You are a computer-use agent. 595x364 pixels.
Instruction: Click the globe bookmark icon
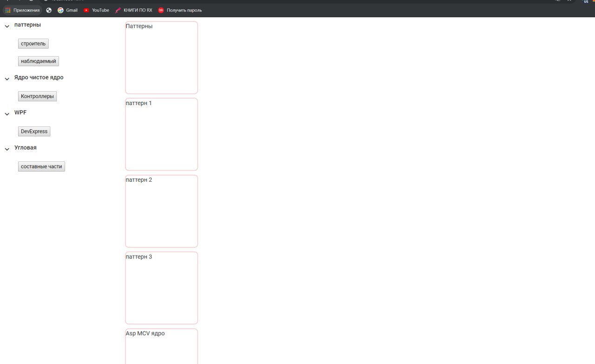(x=49, y=10)
